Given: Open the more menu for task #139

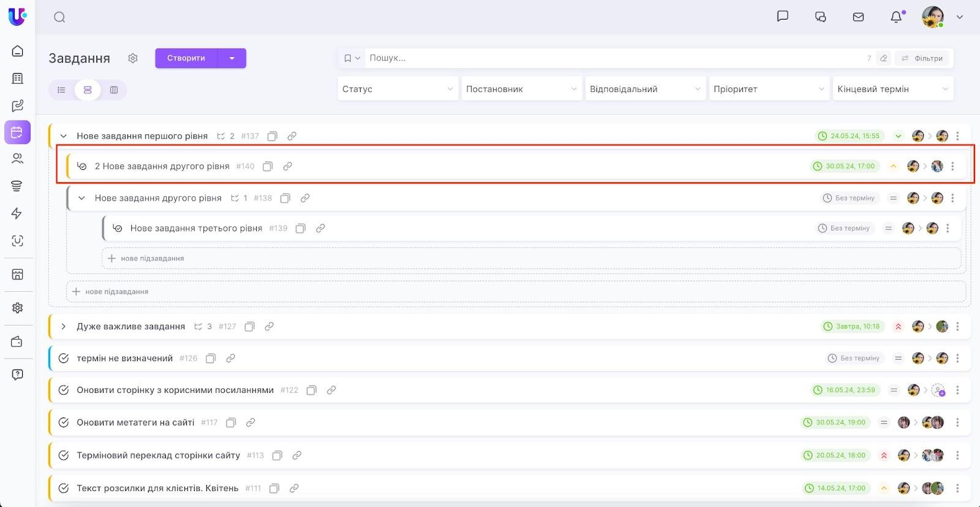Looking at the screenshot, I should click(x=948, y=228).
